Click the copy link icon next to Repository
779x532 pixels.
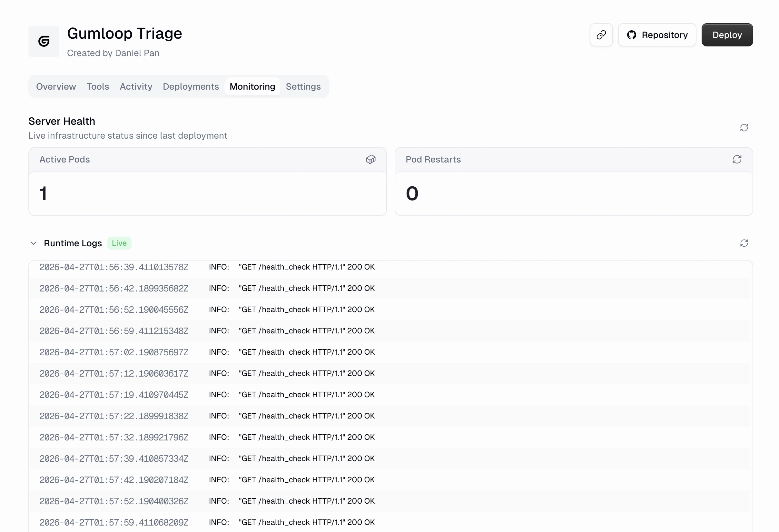point(601,34)
